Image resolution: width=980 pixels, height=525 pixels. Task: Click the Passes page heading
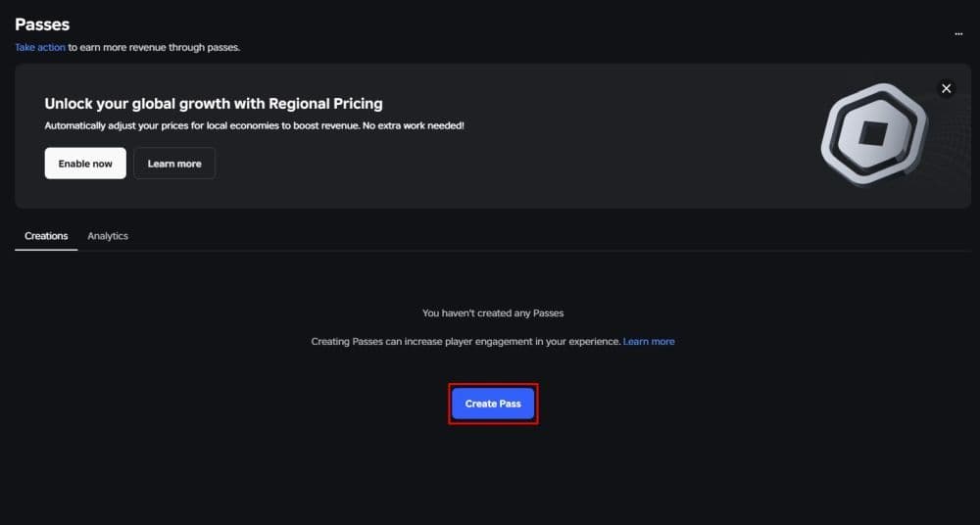[x=42, y=24]
